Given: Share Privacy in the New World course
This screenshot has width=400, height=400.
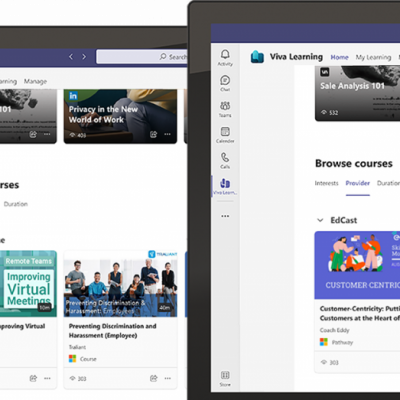Looking at the screenshot, I should [x=153, y=134].
